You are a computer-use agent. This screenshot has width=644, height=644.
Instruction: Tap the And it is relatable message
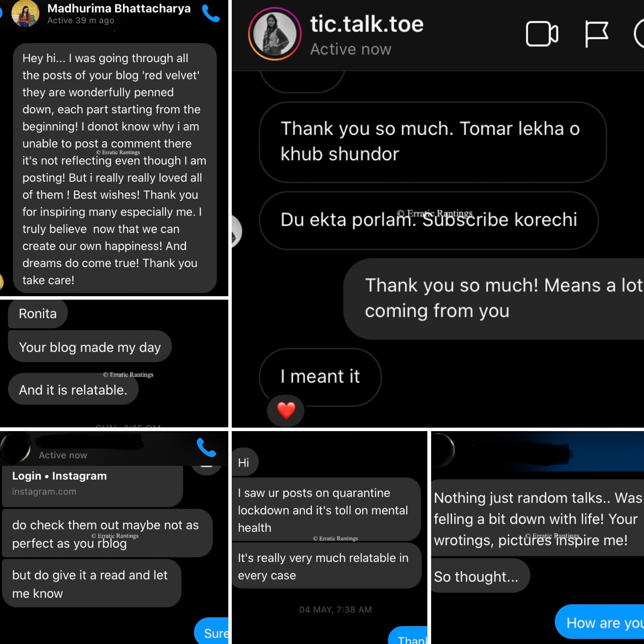(x=73, y=389)
